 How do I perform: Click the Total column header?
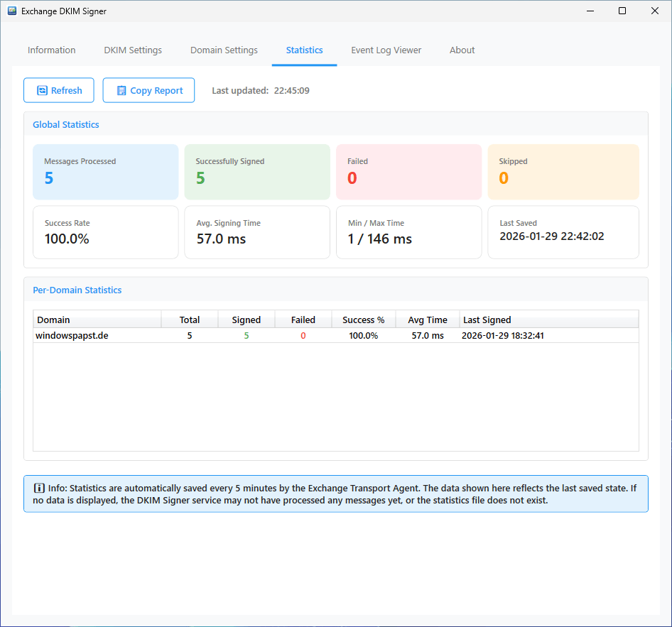[x=190, y=320]
